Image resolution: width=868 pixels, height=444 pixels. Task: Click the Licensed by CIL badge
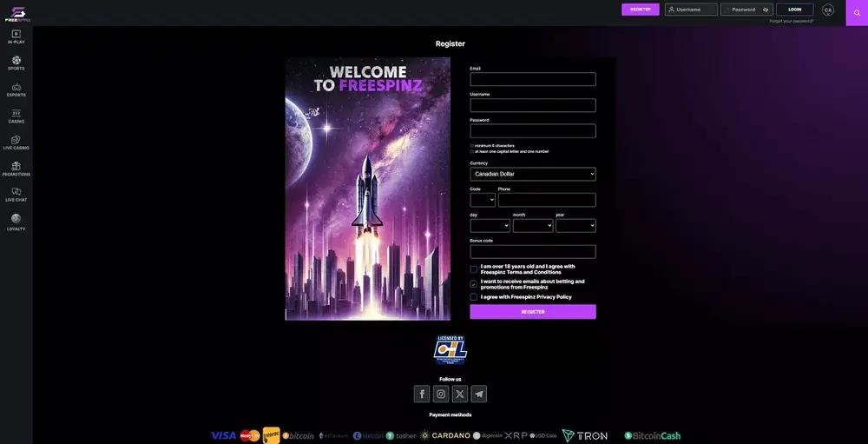click(x=450, y=350)
